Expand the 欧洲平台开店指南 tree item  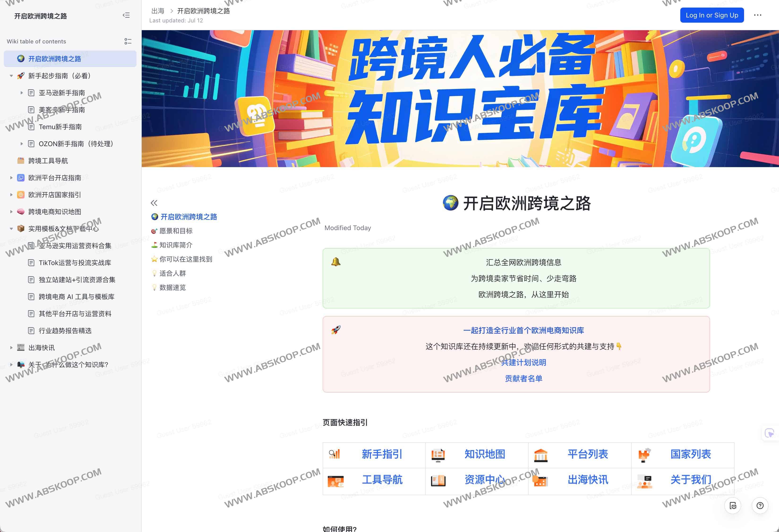tap(11, 178)
